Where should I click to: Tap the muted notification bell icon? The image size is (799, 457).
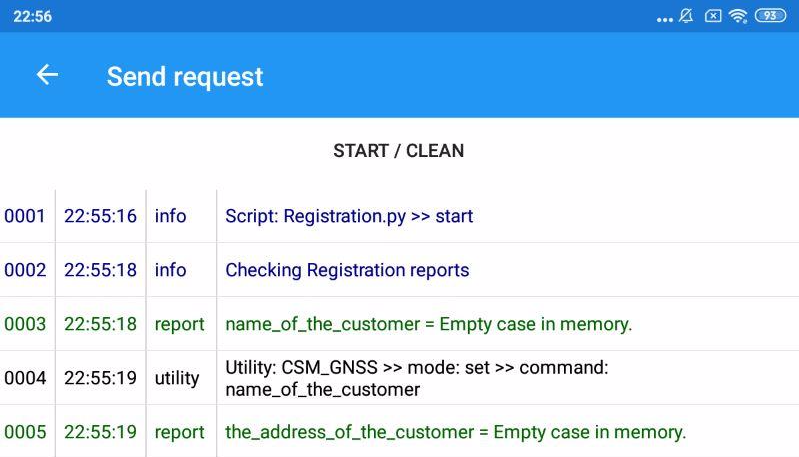[686, 16]
